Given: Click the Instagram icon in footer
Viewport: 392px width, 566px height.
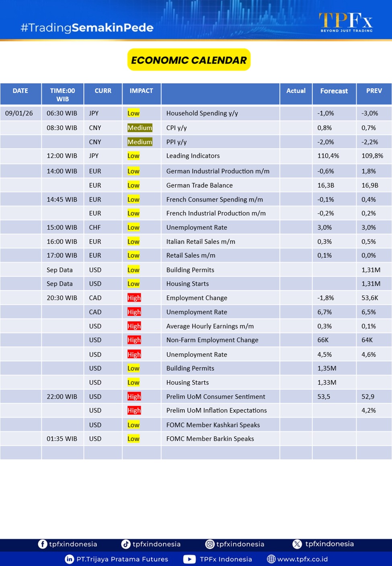Looking at the screenshot, I should point(210,544).
